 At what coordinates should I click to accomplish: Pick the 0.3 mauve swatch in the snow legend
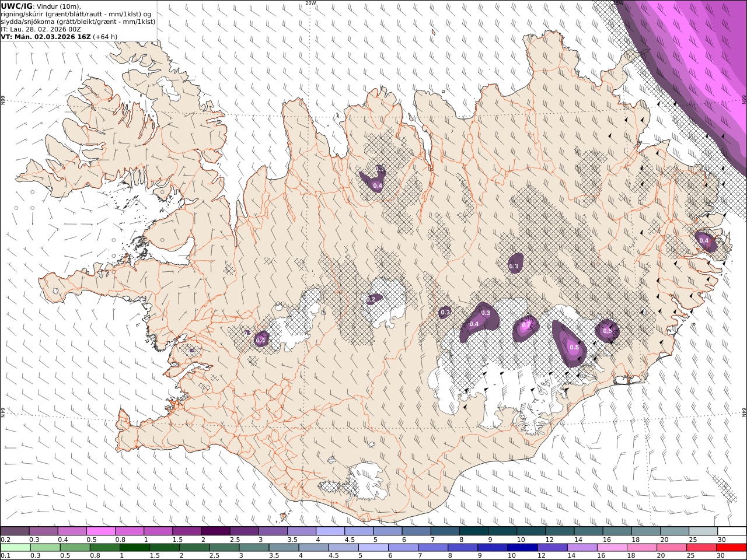43,531
